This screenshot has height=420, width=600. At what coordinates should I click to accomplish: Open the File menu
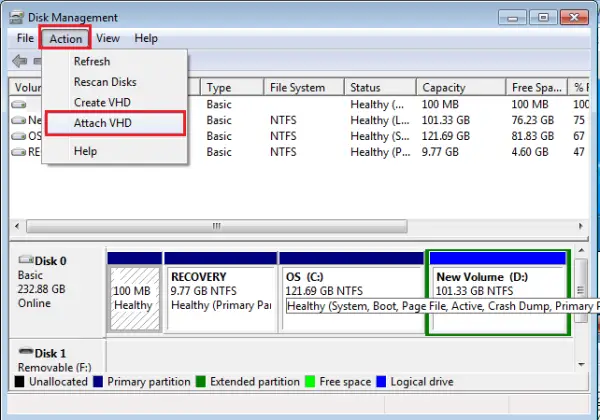coord(25,38)
